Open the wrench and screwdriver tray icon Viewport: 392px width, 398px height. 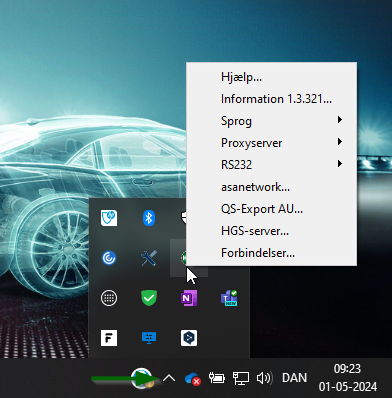[x=149, y=258]
